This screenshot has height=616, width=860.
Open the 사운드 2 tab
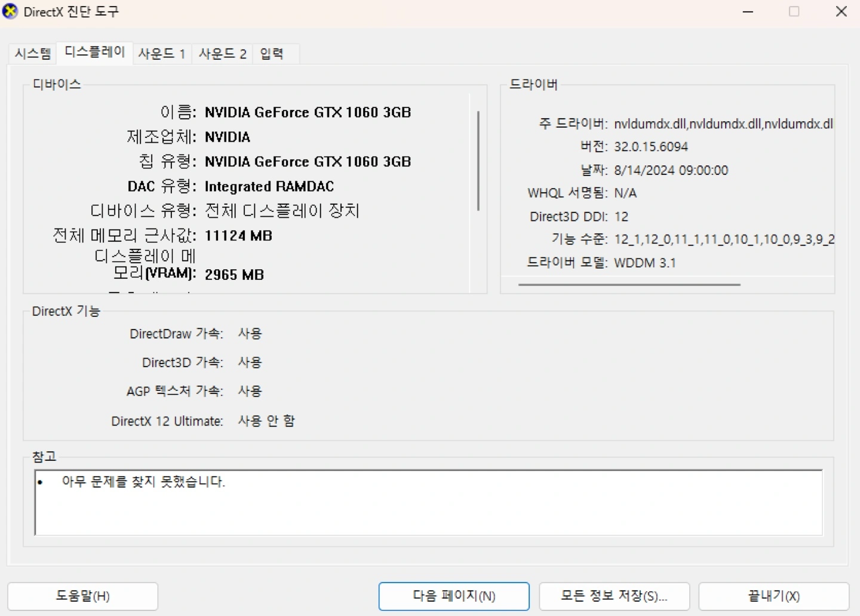(x=222, y=54)
